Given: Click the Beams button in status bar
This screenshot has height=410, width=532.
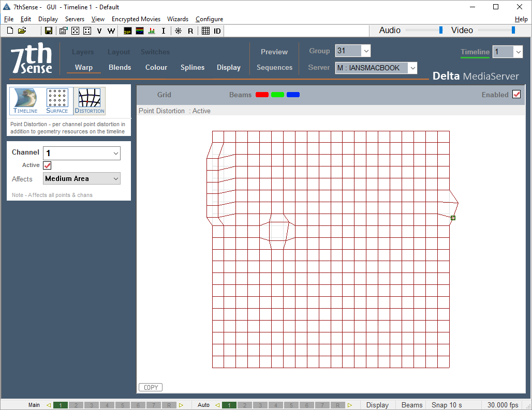Looking at the screenshot, I should point(412,405).
